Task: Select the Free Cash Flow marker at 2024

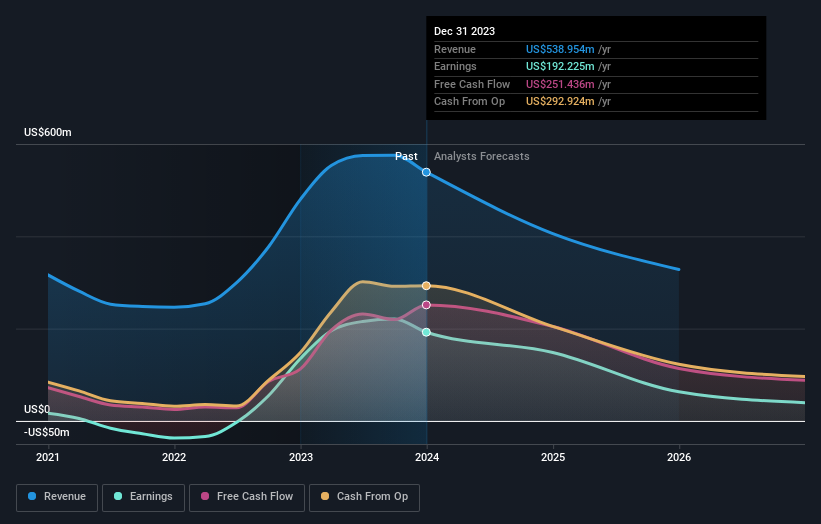Action: [x=426, y=305]
